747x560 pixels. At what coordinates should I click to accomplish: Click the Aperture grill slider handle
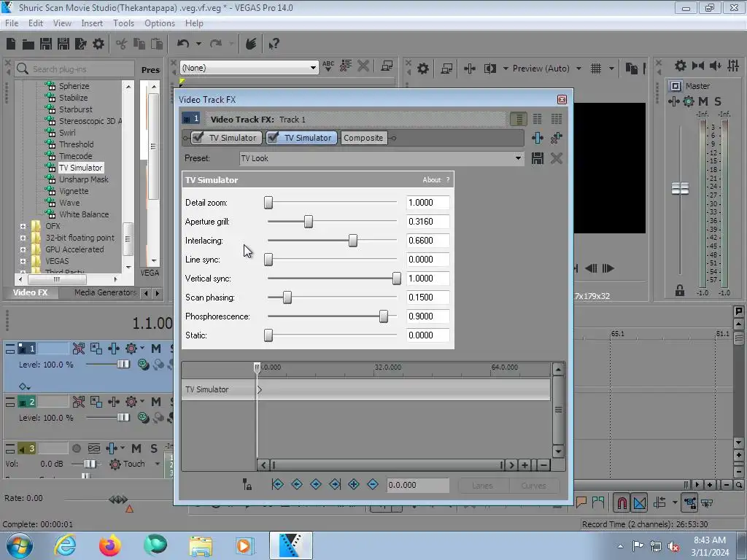click(x=309, y=222)
